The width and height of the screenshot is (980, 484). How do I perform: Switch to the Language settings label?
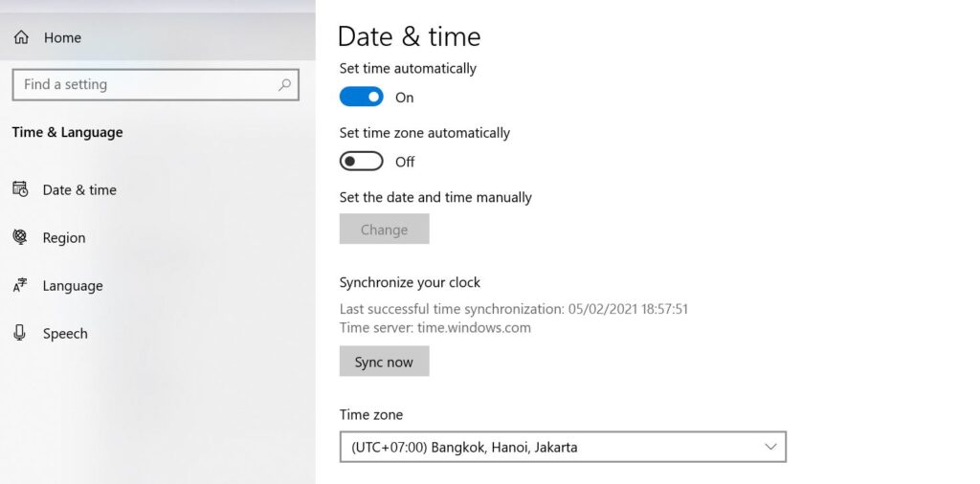coord(73,286)
